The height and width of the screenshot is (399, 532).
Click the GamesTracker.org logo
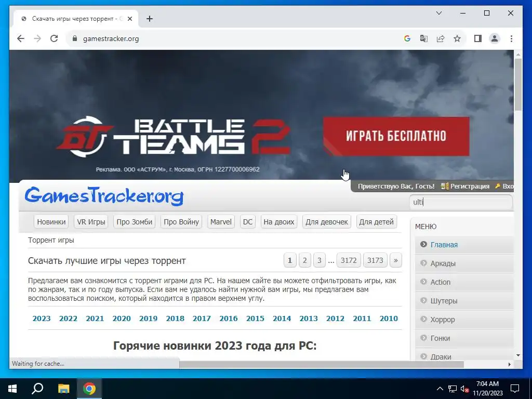point(104,196)
